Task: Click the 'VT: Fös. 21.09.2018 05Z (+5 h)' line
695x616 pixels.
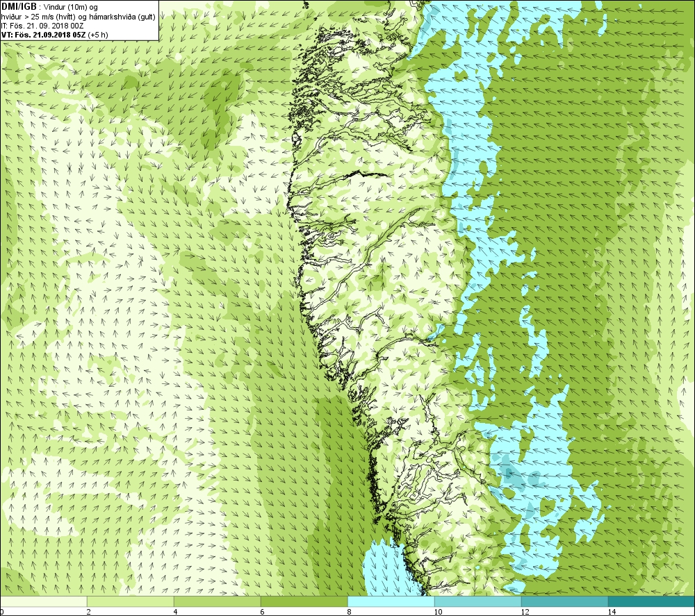Action: click(54, 35)
